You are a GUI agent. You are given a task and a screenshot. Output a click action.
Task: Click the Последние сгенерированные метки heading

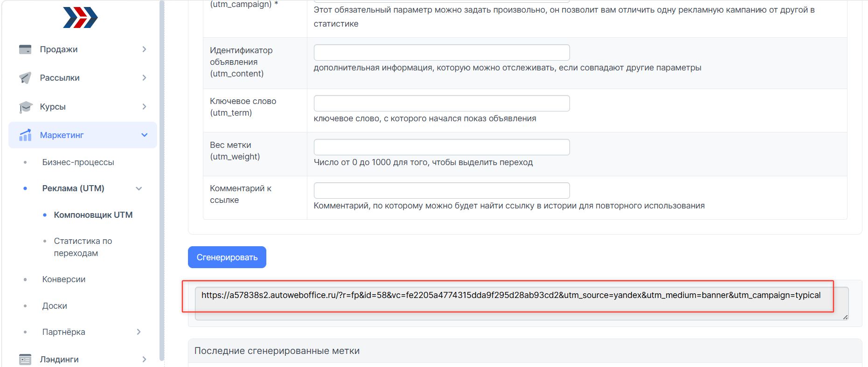(277, 351)
